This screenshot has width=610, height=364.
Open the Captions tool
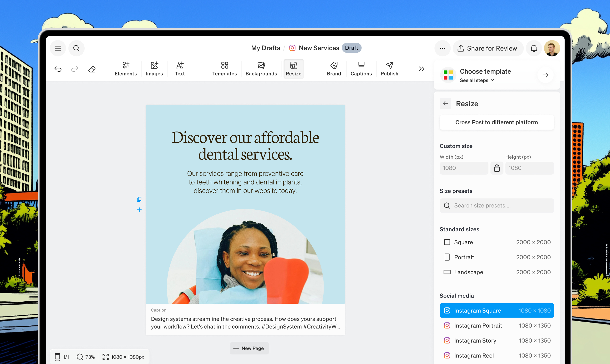click(x=361, y=69)
